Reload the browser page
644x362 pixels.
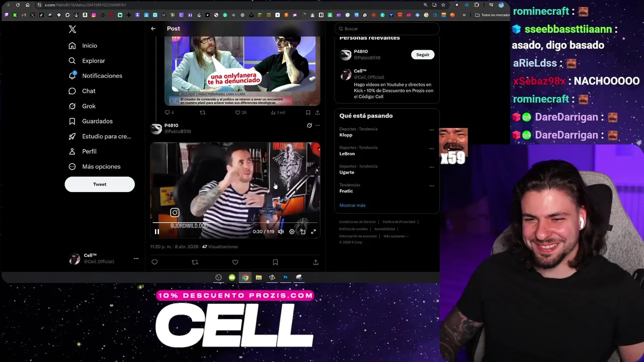[18, 5]
